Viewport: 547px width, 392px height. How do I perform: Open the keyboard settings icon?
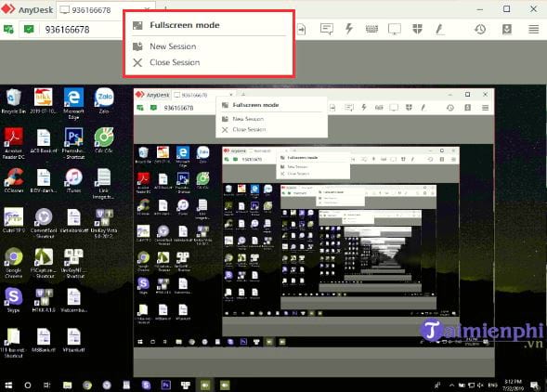tap(371, 29)
